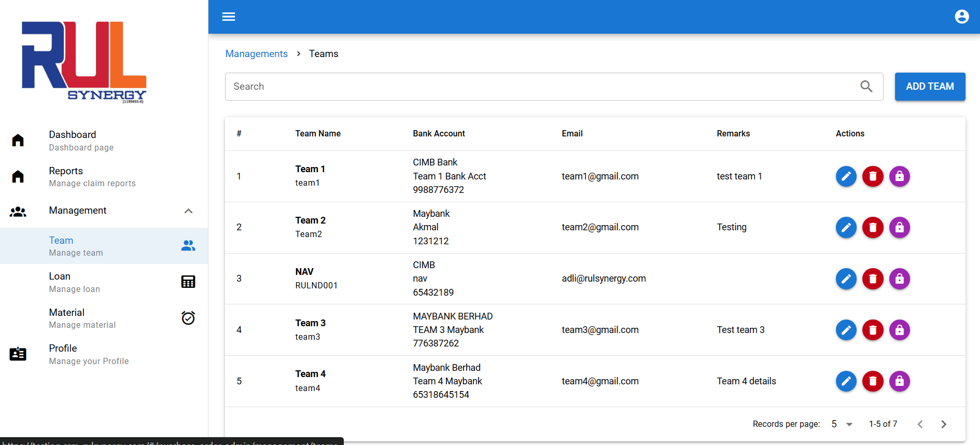
Task: Follow the Managements breadcrumb link
Action: (x=257, y=54)
